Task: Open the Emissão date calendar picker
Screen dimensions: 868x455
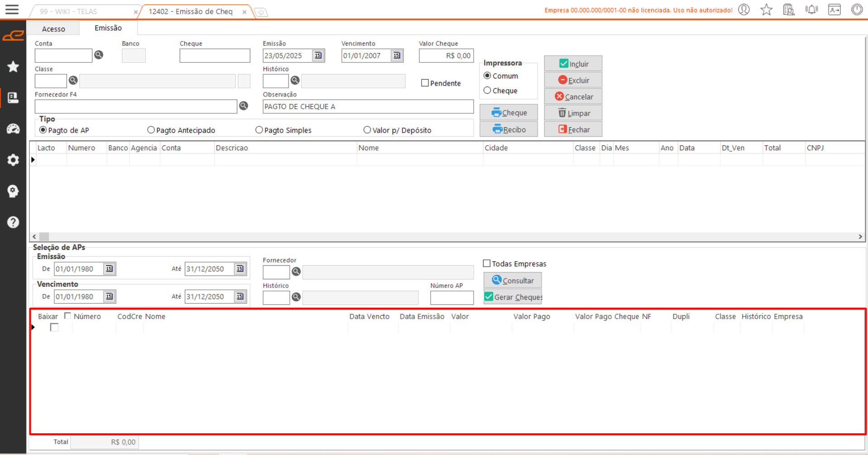Action: (x=318, y=56)
